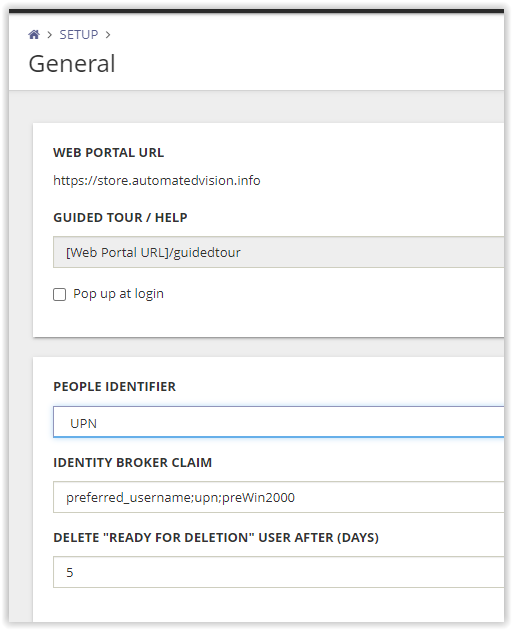Focus the Identity Broker Claim field
This screenshot has width=512, height=630.
tap(279, 497)
